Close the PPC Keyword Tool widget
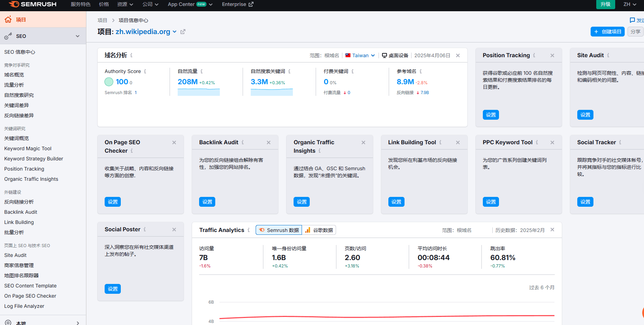Viewport: 644px width, 325px height. click(x=552, y=142)
